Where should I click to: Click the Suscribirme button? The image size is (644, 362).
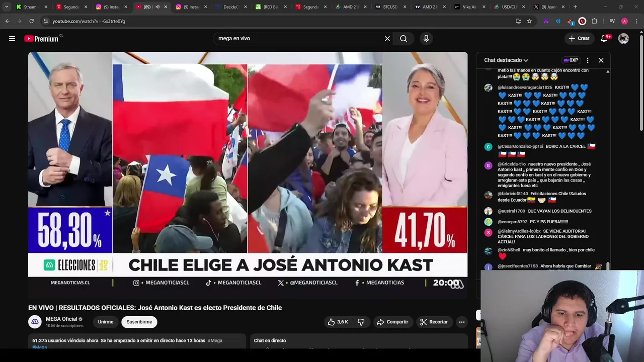(139, 322)
